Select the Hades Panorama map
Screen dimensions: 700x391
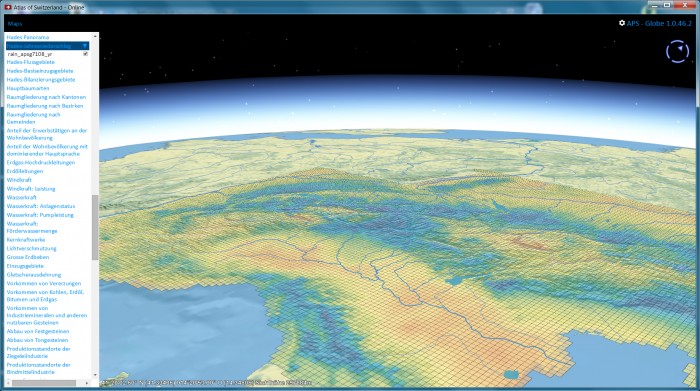pos(28,37)
